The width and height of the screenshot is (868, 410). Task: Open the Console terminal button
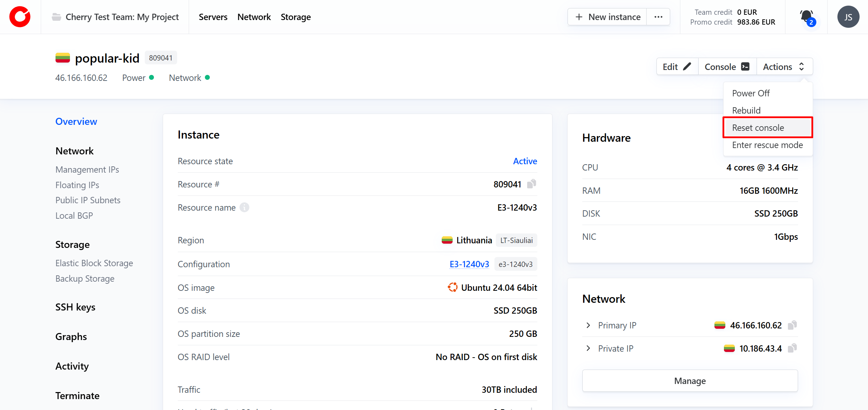click(x=727, y=67)
